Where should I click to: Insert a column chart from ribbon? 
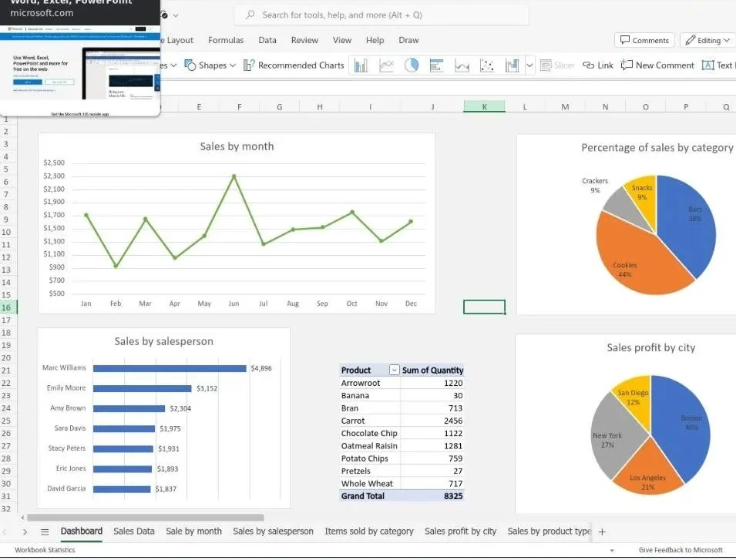coord(361,65)
